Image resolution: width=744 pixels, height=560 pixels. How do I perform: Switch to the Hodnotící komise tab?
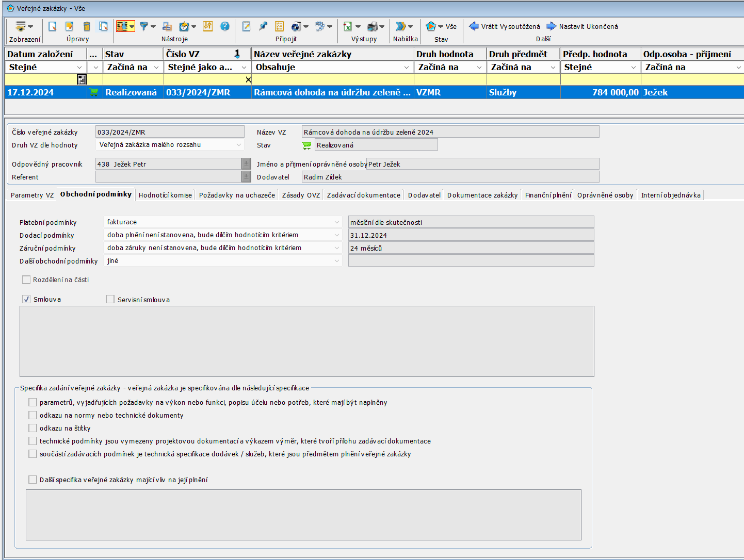(x=165, y=195)
